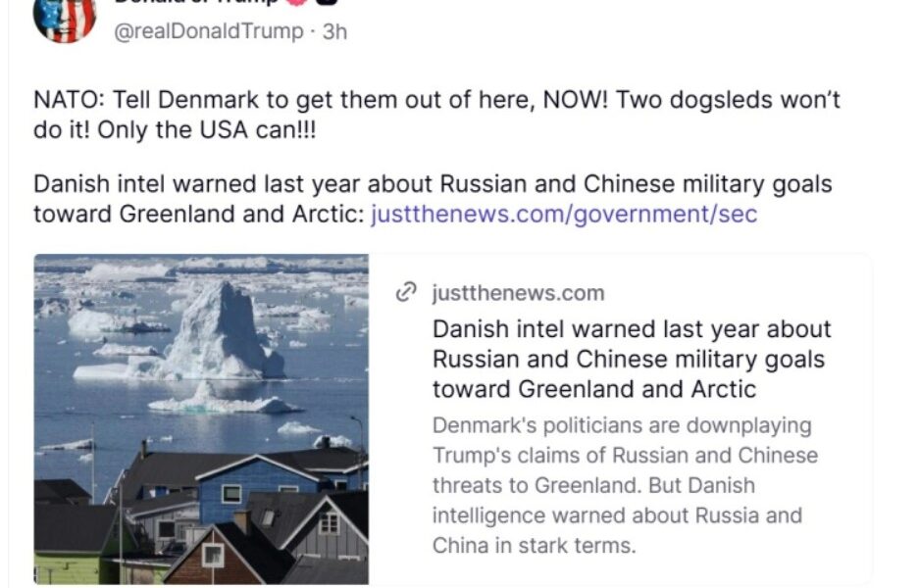Open the flag-themed profile avatar
919x588 pixels.
pyautogui.click(x=65, y=20)
